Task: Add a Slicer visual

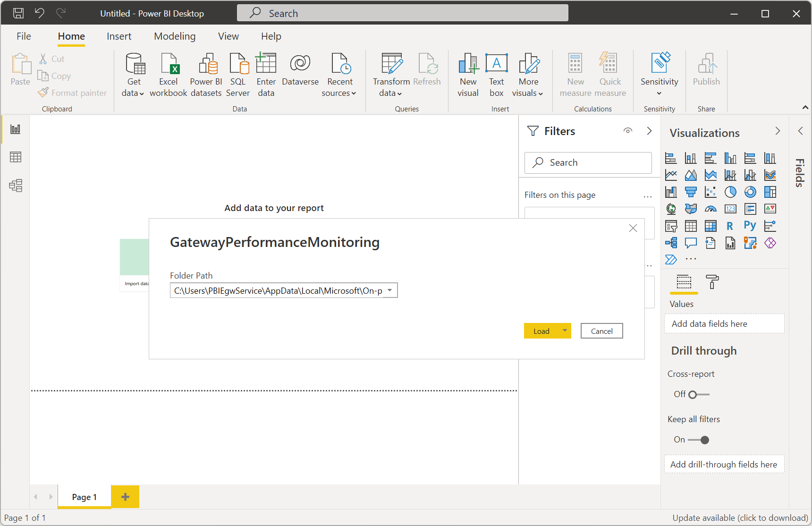Action: click(x=671, y=226)
